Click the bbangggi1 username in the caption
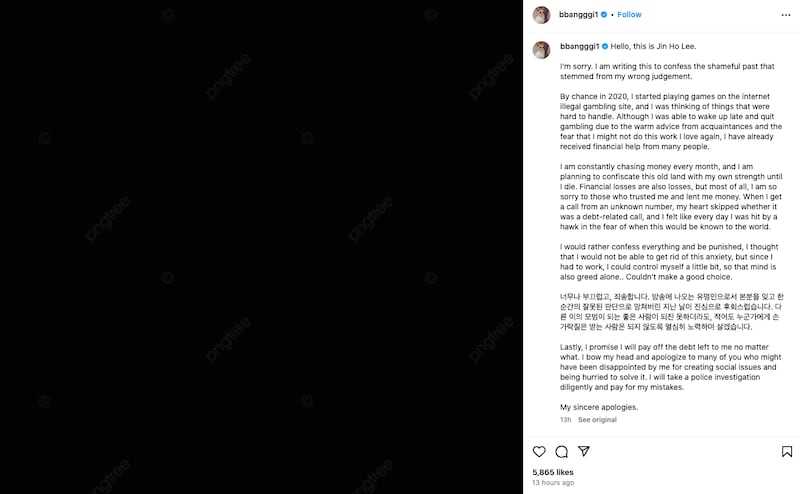Image resolution: width=800 pixels, height=494 pixels. (578, 46)
